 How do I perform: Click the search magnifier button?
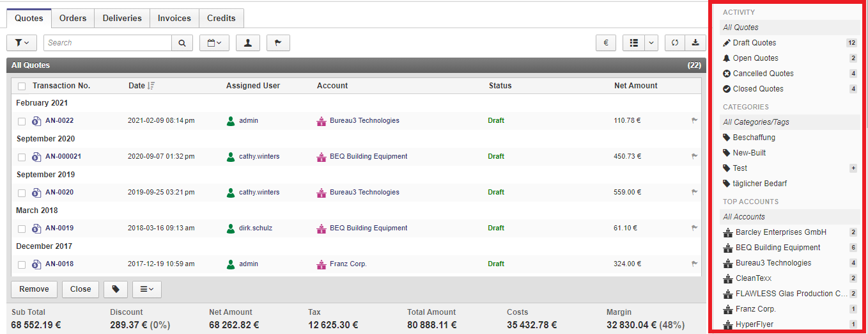pos(182,43)
